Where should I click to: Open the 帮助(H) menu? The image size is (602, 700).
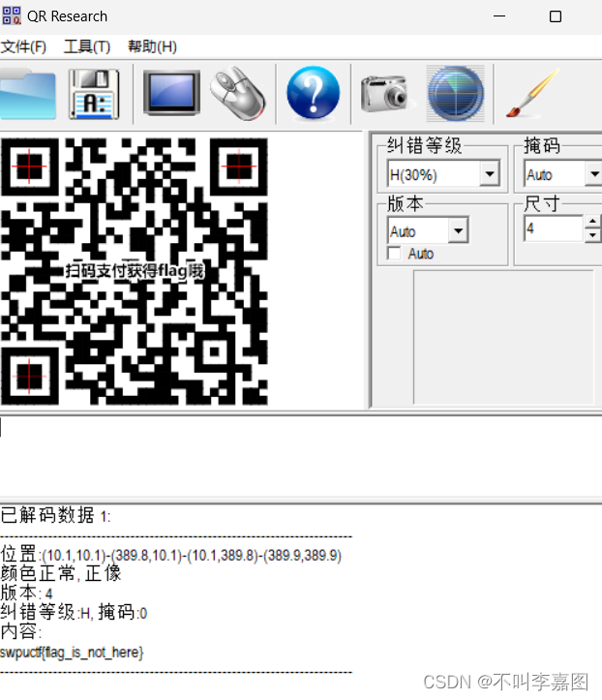152,46
